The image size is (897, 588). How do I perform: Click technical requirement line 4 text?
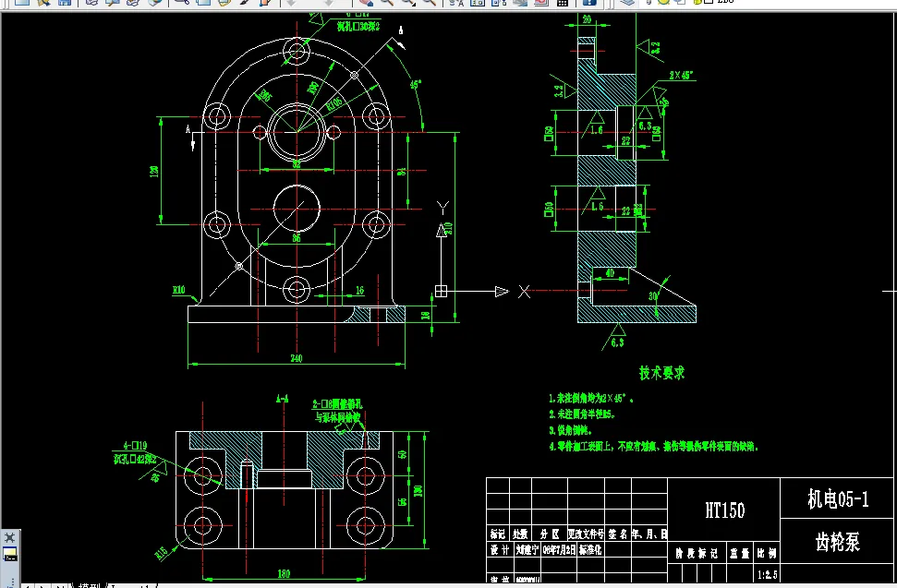pyautogui.click(x=653, y=446)
